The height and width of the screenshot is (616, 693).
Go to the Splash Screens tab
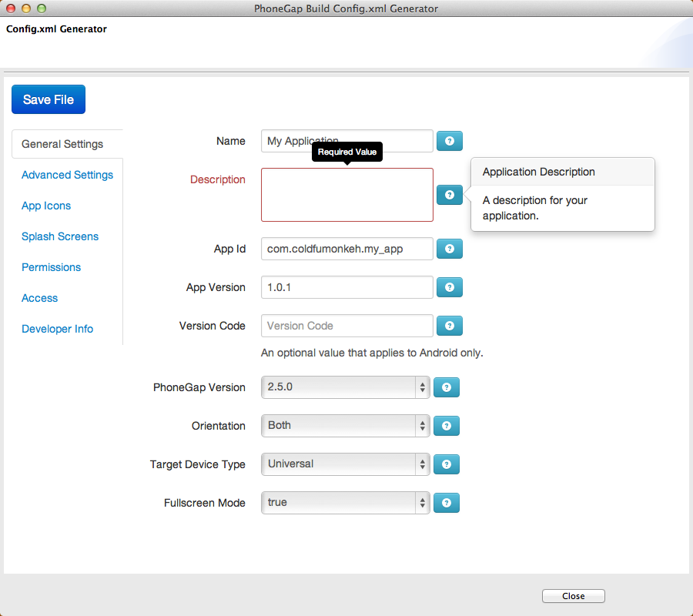pyautogui.click(x=59, y=236)
